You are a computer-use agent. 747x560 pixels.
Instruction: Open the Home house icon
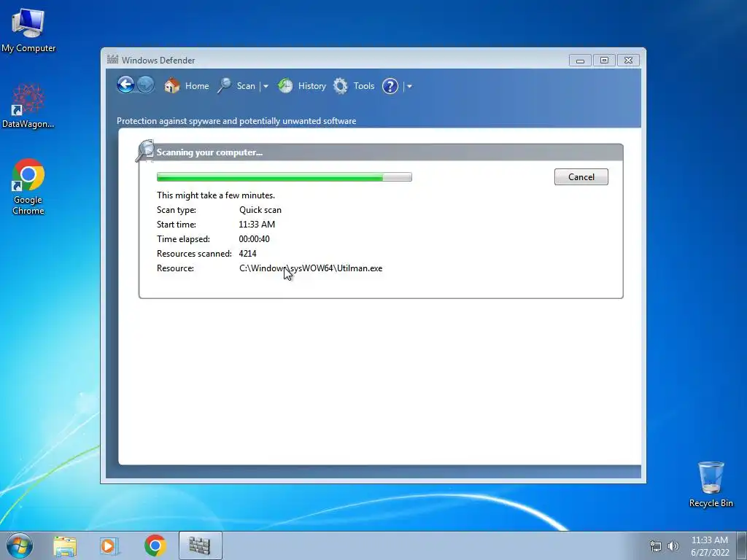point(171,86)
